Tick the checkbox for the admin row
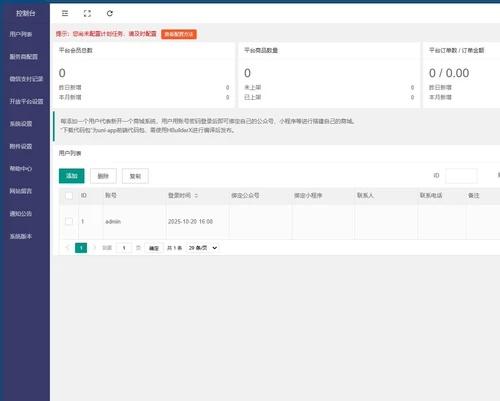The height and width of the screenshot is (401, 500). pos(69,221)
